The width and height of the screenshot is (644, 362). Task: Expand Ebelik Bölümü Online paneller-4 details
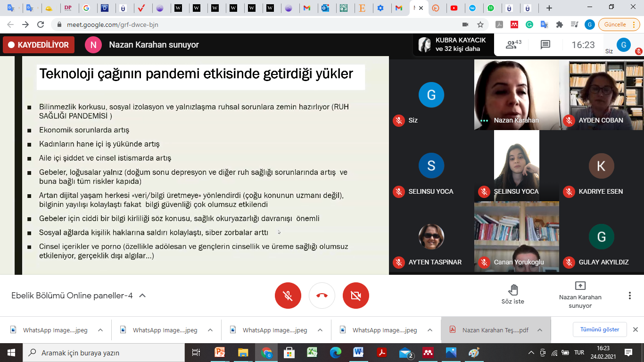click(142, 296)
